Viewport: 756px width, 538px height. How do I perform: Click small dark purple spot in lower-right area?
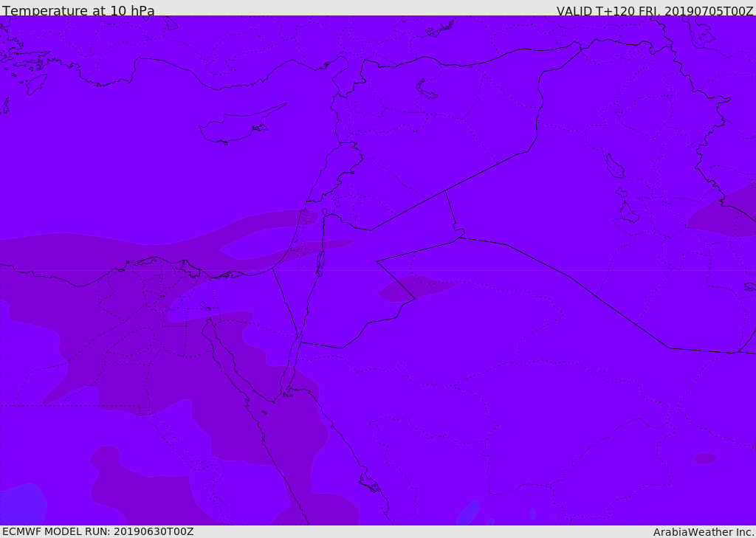click(x=706, y=458)
